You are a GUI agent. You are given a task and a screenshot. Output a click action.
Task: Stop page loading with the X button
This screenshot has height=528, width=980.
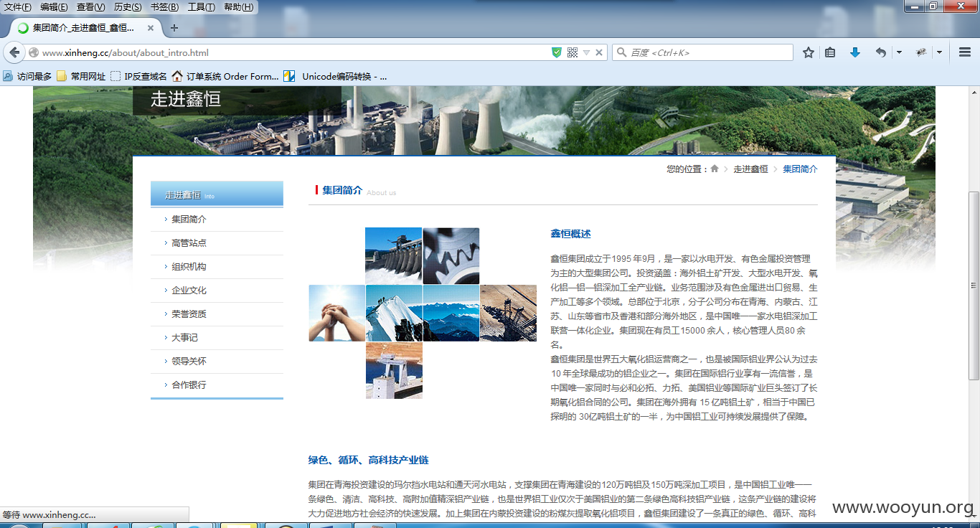pos(599,52)
